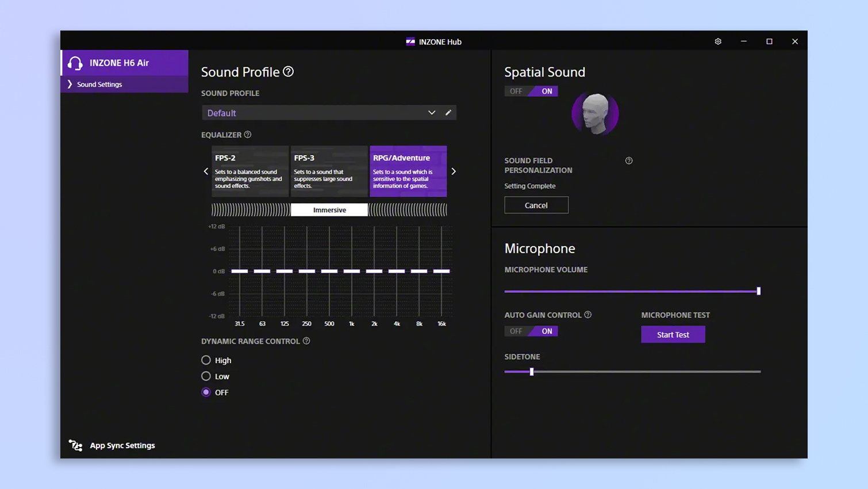Click the Dynamic Range Control help icon
Screen dimensions: 868x489
(x=306, y=341)
